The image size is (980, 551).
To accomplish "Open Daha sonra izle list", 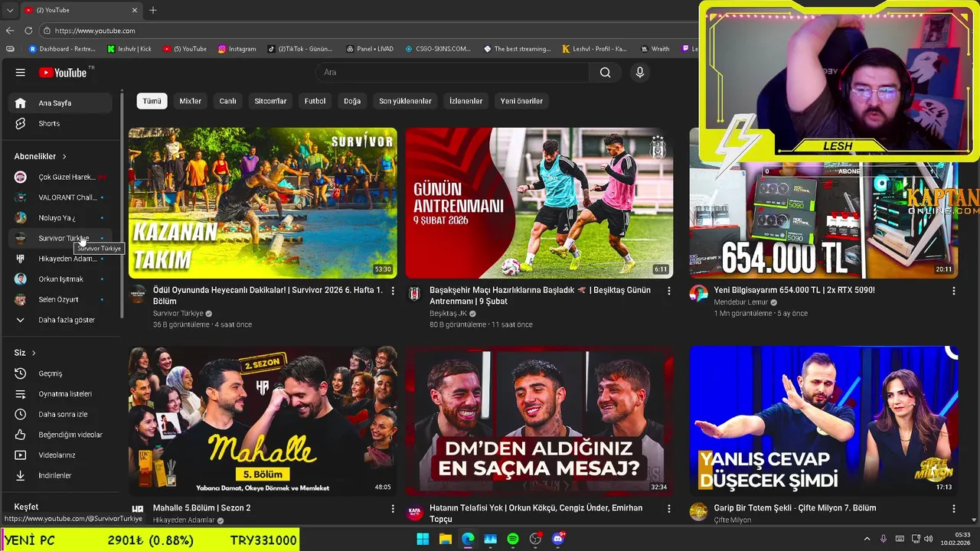I will (x=60, y=414).
